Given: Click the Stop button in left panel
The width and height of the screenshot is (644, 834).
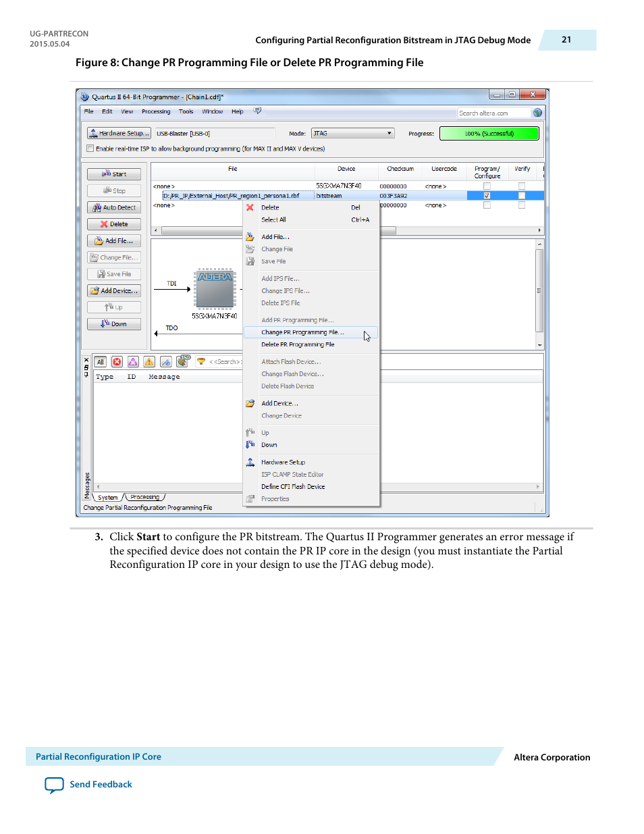Looking at the screenshot, I should [x=114, y=190].
